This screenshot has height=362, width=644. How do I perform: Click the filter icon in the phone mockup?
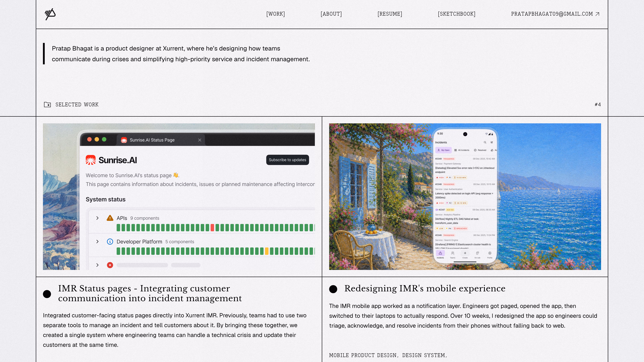492,142
